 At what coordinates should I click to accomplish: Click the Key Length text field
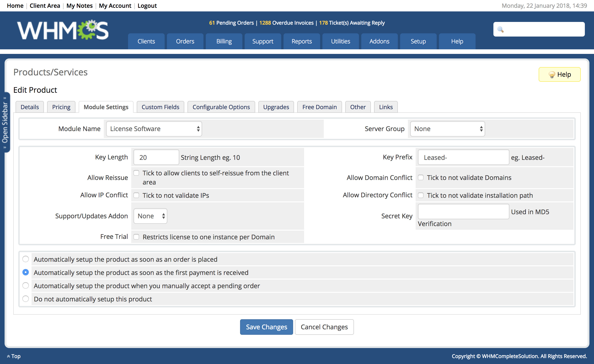click(x=156, y=157)
